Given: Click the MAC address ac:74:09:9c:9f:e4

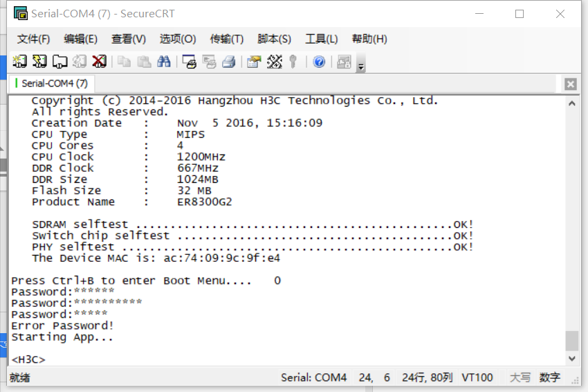Looking at the screenshot, I should 221,258.
